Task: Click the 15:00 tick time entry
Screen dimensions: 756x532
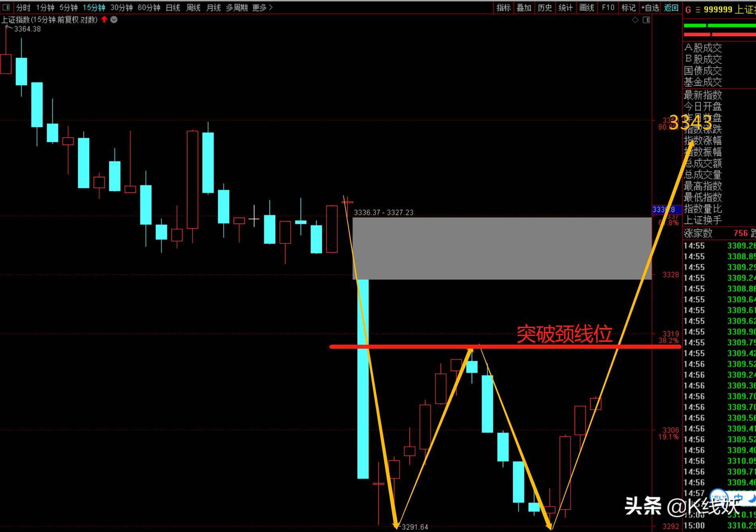Action: (694, 526)
